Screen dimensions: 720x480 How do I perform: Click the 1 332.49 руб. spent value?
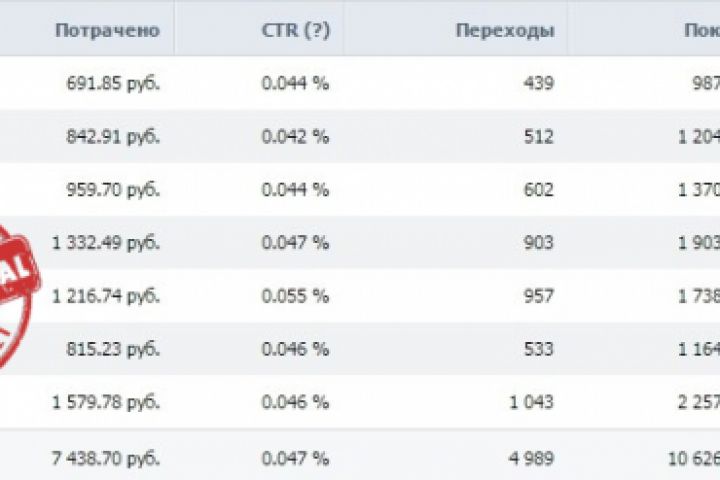107,243
